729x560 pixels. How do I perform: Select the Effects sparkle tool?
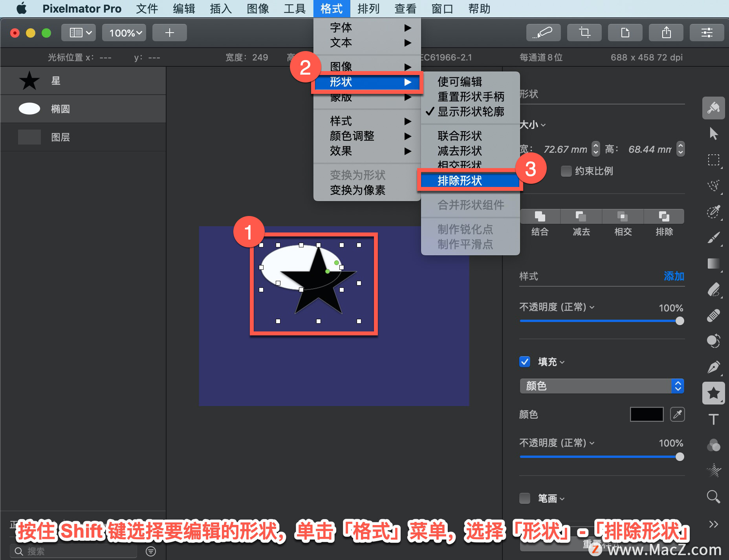coord(713,470)
